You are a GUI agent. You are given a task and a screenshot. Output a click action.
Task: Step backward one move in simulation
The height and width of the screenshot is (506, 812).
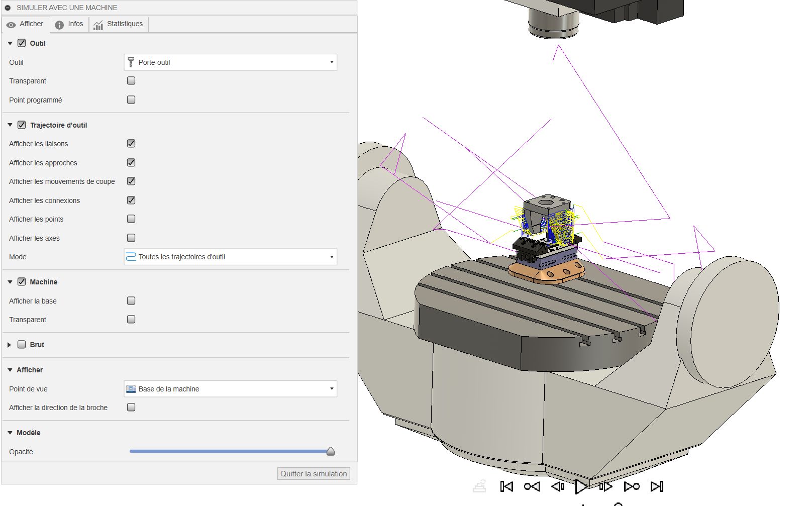click(x=558, y=486)
